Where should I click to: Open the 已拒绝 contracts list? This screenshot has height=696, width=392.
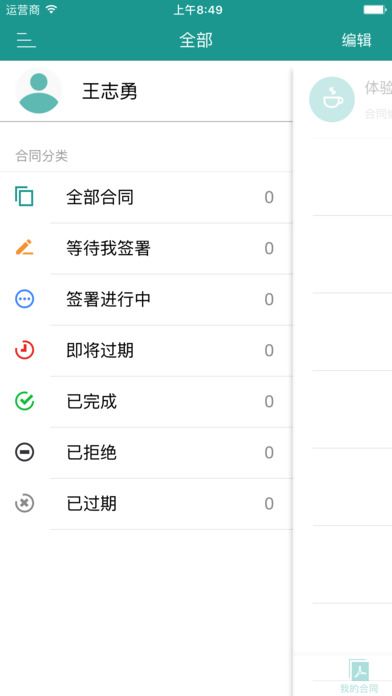pyautogui.click(x=146, y=452)
